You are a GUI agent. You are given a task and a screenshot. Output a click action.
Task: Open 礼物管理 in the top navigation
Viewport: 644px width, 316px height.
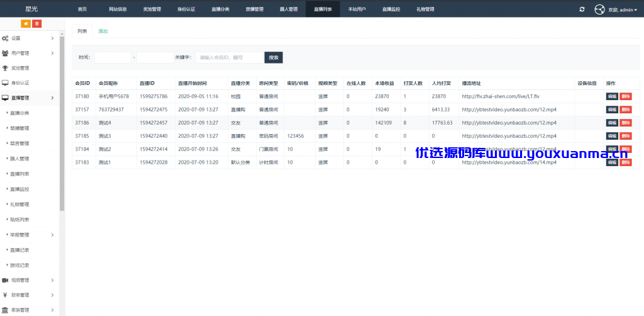tap(425, 9)
